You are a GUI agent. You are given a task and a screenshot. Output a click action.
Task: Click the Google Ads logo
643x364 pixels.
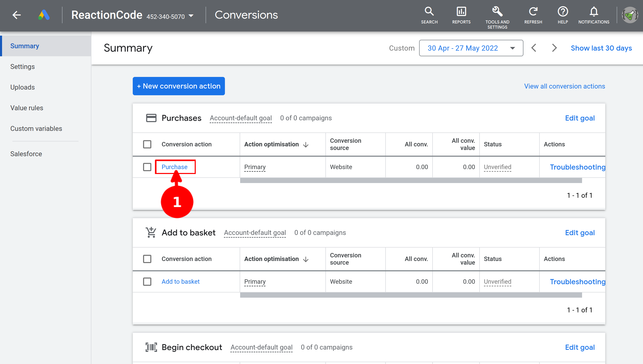[x=44, y=15]
